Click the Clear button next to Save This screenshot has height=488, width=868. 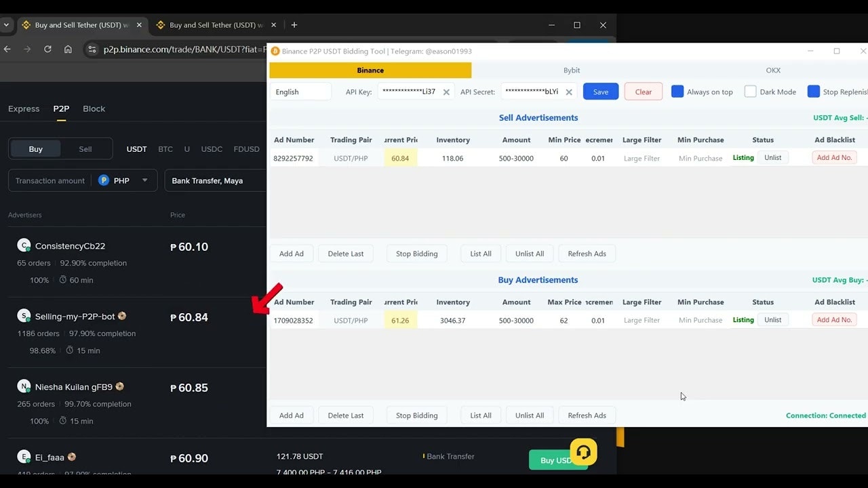pyautogui.click(x=644, y=91)
